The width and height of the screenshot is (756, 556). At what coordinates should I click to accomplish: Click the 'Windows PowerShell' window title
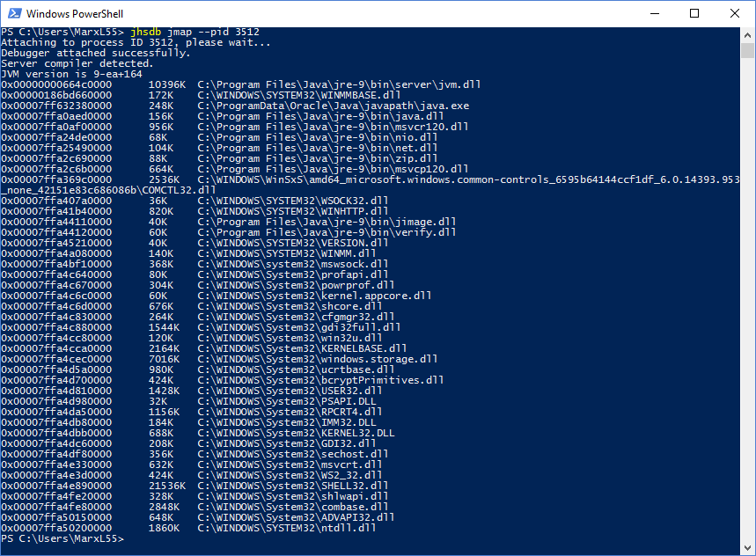75,14
